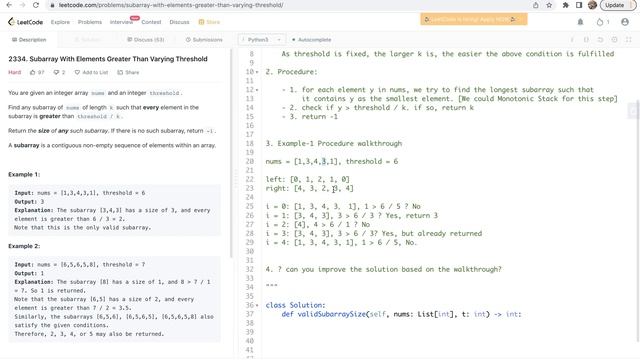The height and width of the screenshot is (360, 640).
Task: Click the site padlock icon in the address bar
Action: click(52, 5)
